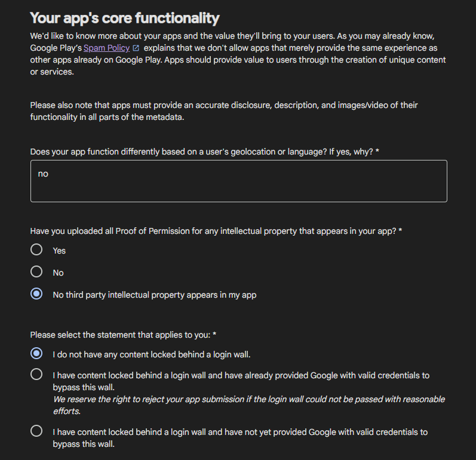This screenshot has height=460, width=476.
Task: Click the 'No third party intellectual property appears' label
Action: point(155,295)
